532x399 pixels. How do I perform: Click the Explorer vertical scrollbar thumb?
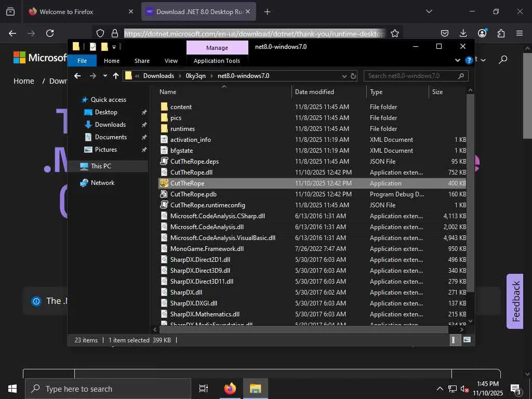point(470,193)
